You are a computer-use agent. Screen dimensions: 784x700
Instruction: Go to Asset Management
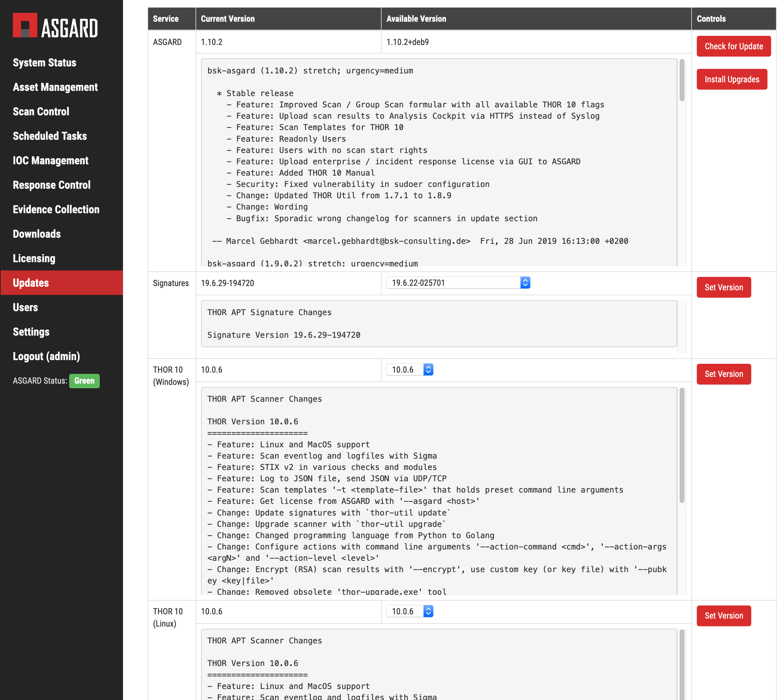[x=55, y=87]
